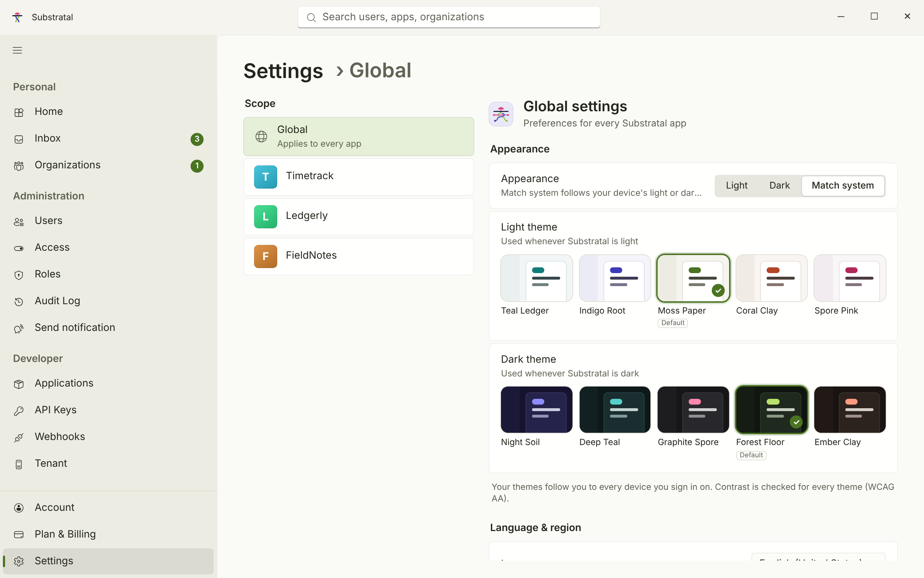Image resolution: width=924 pixels, height=578 pixels.
Task: Focus the search users, apps field
Action: point(449,17)
